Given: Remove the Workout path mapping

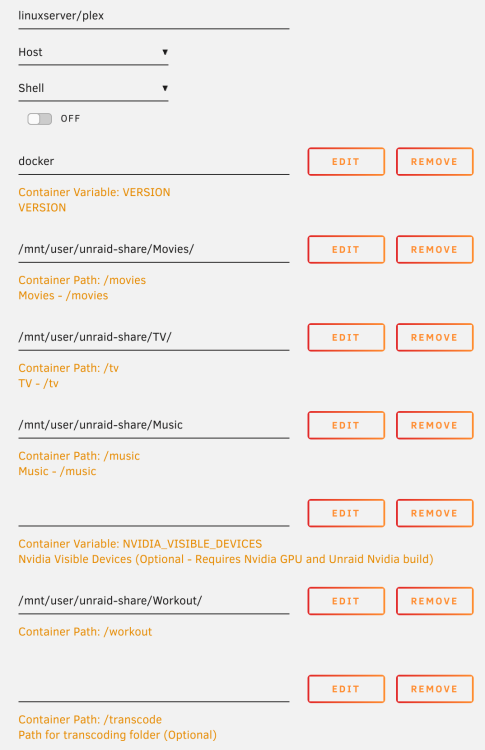Looking at the screenshot, I should click(434, 601).
